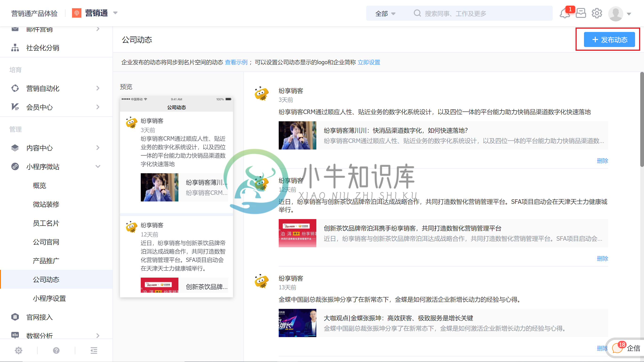Click the 邮件营销 envelope icon
The width and height of the screenshot is (644, 362).
coord(15,29)
